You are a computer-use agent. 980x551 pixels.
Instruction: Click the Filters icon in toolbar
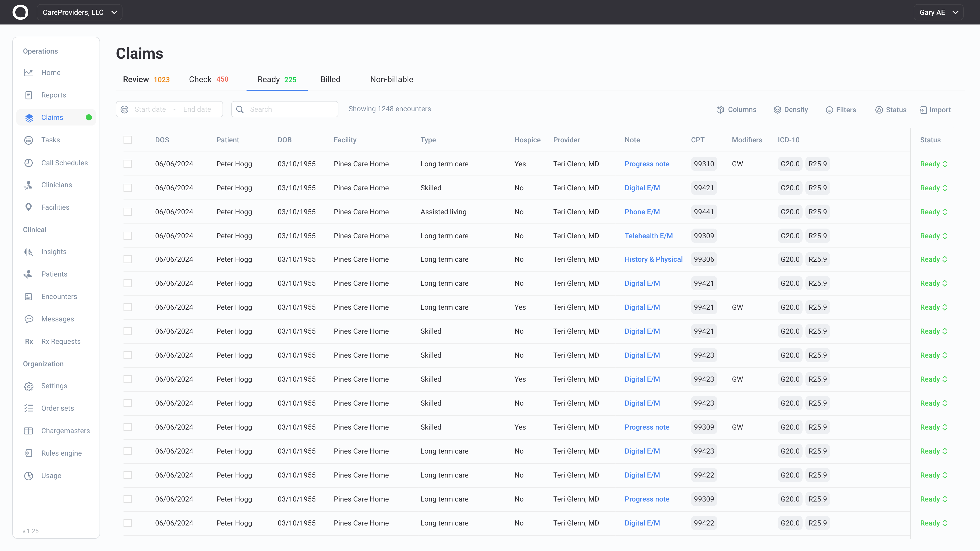coord(829,109)
